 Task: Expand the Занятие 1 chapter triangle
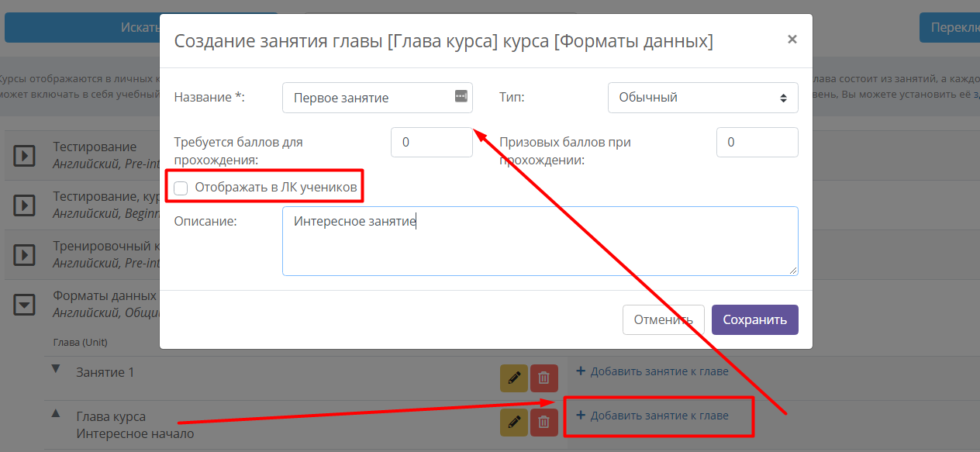(x=55, y=369)
